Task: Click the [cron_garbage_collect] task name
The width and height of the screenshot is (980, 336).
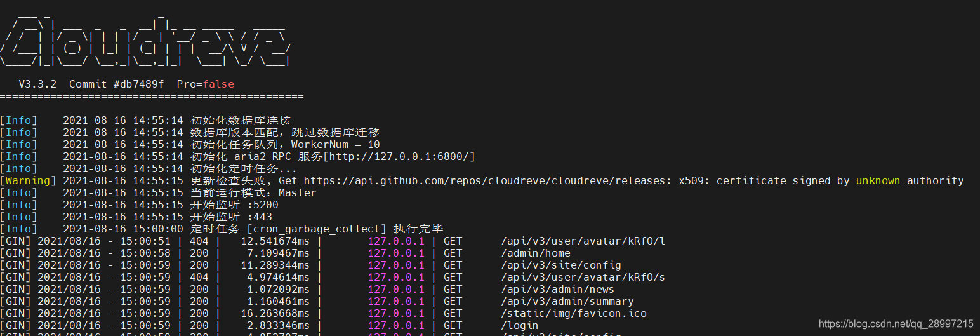Action: [x=317, y=229]
